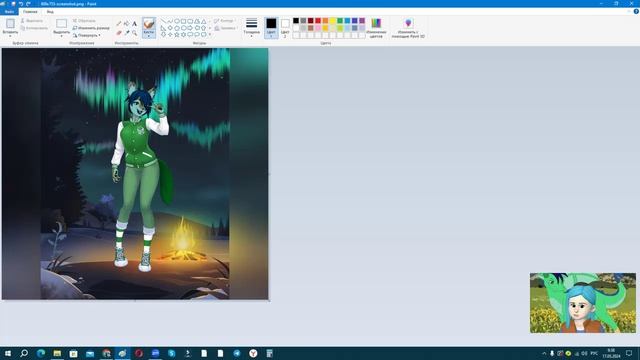Select the rectangle shape in Shapes gallery
The height and width of the screenshot is (360, 640).
[x=183, y=21]
